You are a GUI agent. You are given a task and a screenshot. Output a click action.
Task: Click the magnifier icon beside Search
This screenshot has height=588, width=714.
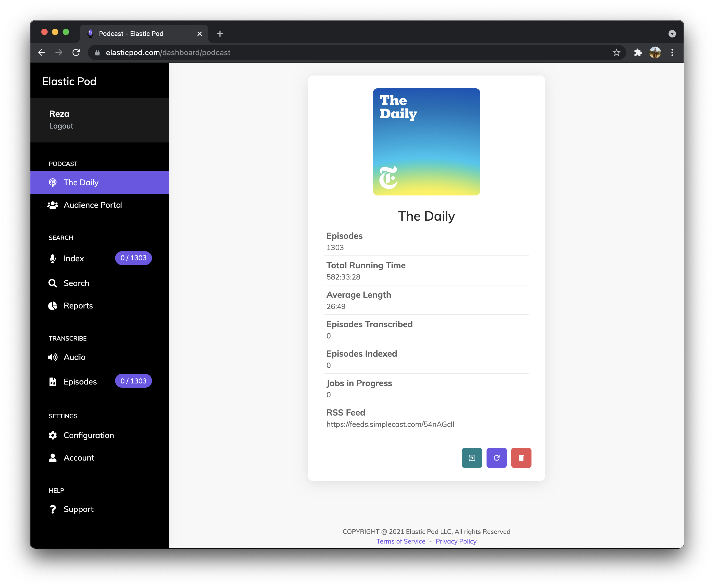tap(52, 283)
